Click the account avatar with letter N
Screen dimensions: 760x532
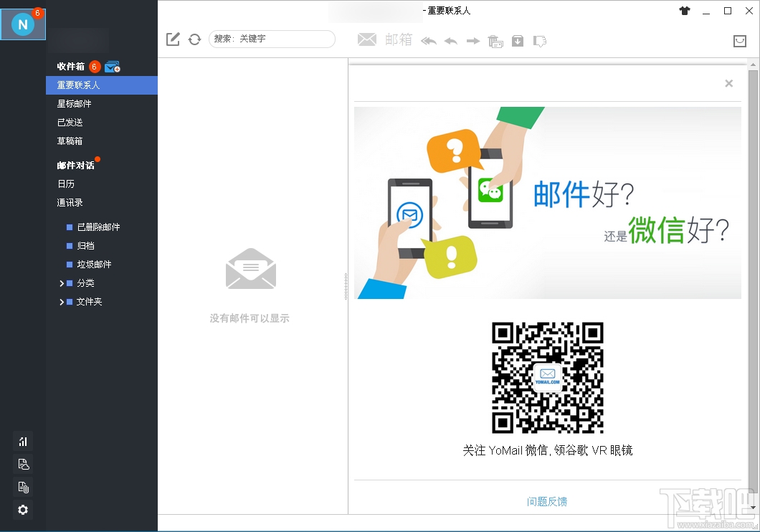tap(23, 24)
